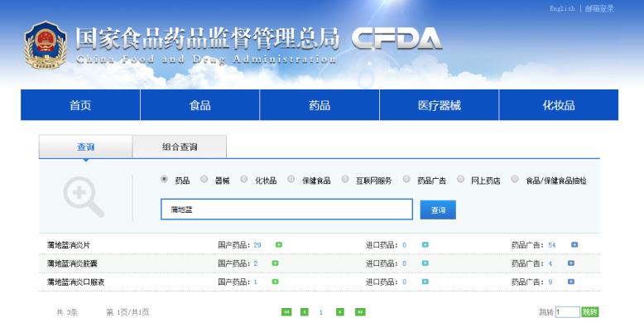Open 药品广告 count 54 link
Screen dimensions: 644x323
(551, 245)
